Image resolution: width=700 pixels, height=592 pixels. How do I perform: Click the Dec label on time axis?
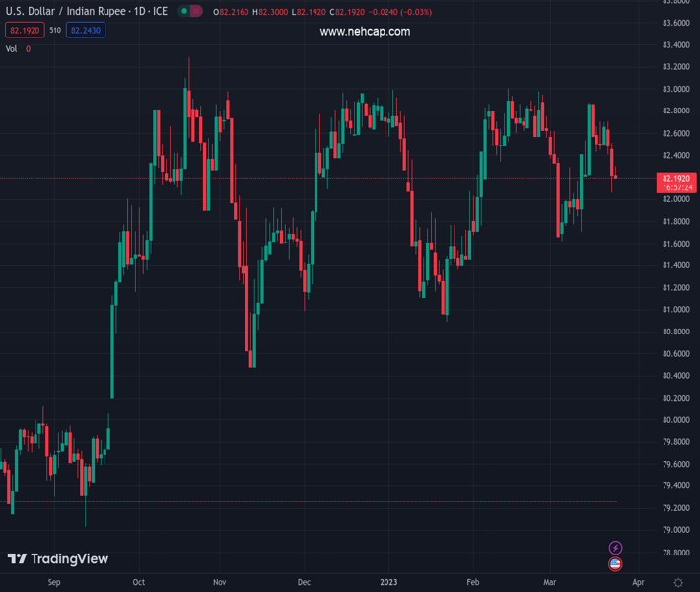[x=304, y=582]
